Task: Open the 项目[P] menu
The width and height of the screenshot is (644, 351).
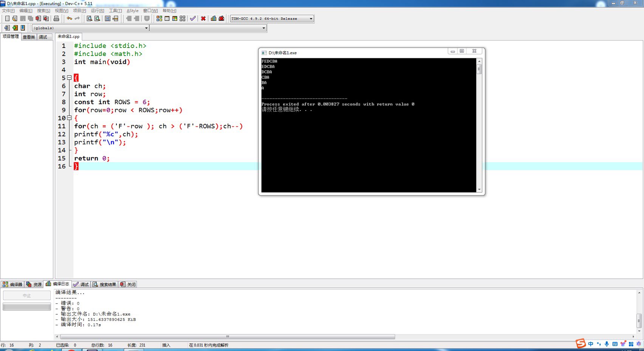Action: pyautogui.click(x=79, y=11)
